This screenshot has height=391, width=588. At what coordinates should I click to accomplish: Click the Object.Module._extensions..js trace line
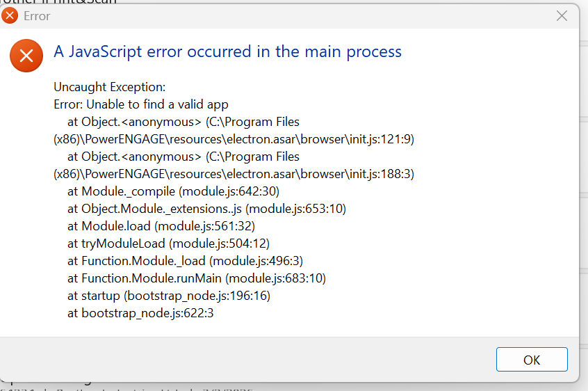click(x=206, y=209)
